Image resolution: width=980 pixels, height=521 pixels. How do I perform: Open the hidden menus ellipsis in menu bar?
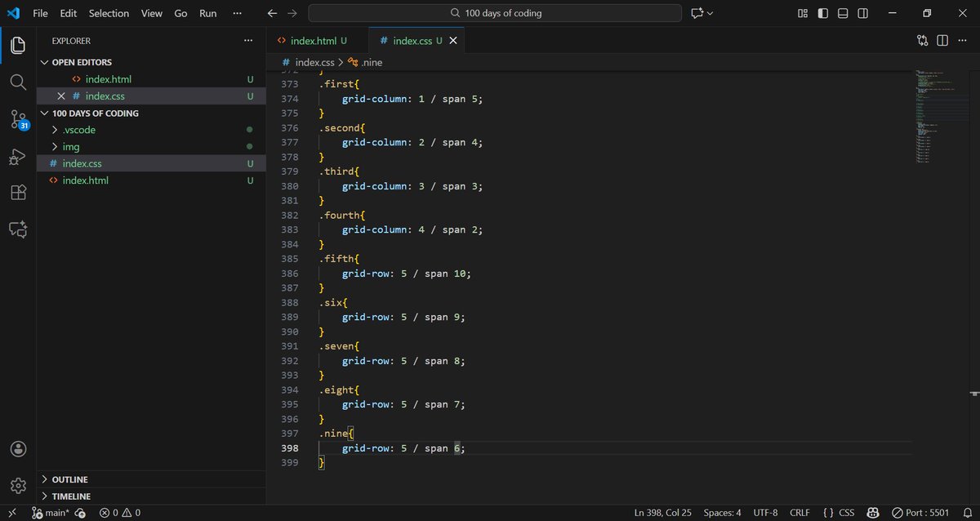click(237, 13)
